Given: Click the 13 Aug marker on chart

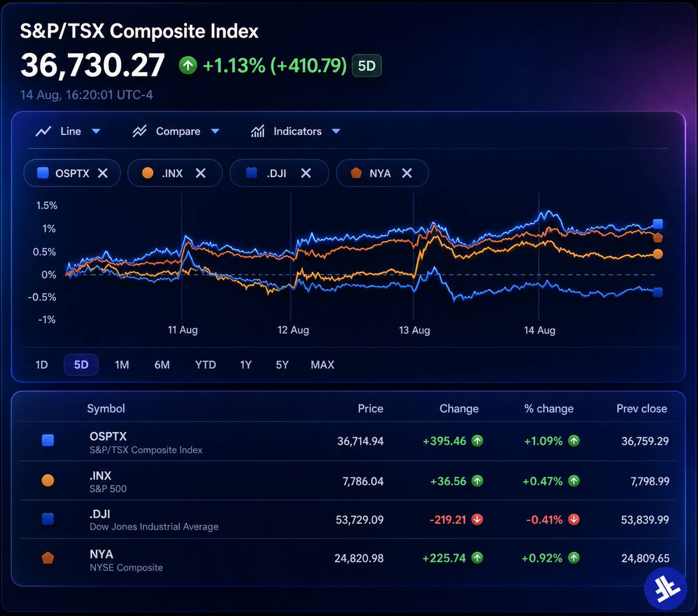Looking at the screenshot, I should click(414, 330).
